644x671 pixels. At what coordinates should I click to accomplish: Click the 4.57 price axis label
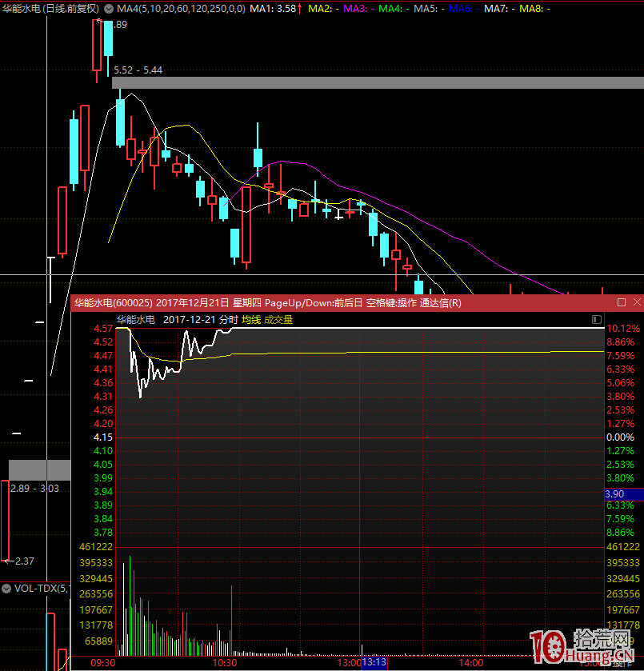pyautogui.click(x=103, y=329)
